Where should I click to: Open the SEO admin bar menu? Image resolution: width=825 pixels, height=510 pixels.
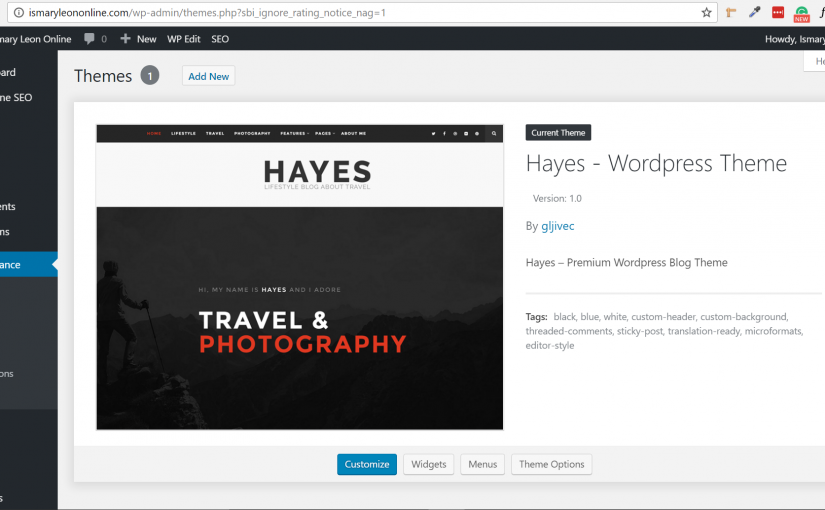click(220, 39)
